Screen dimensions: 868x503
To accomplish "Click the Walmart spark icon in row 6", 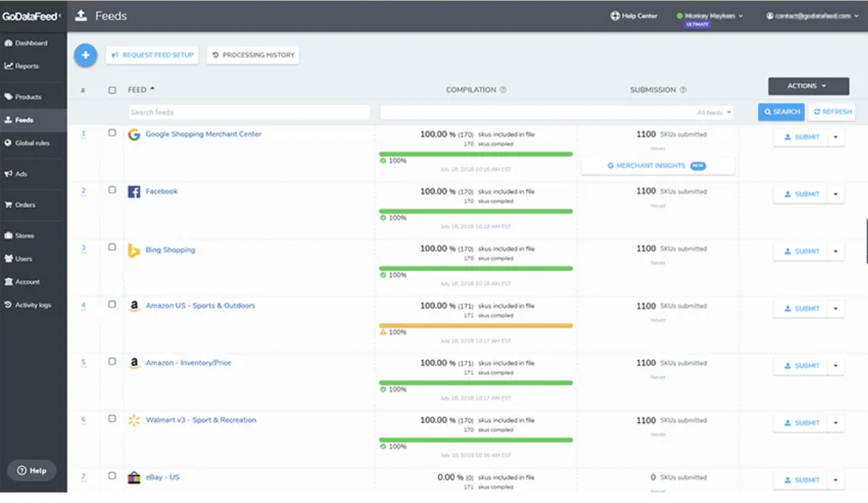I will pyautogui.click(x=134, y=420).
